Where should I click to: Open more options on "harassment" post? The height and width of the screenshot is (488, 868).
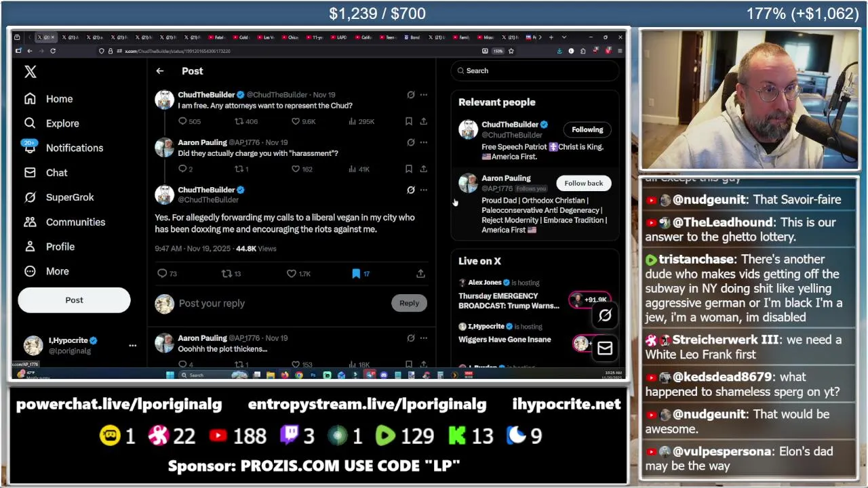pyautogui.click(x=424, y=142)
